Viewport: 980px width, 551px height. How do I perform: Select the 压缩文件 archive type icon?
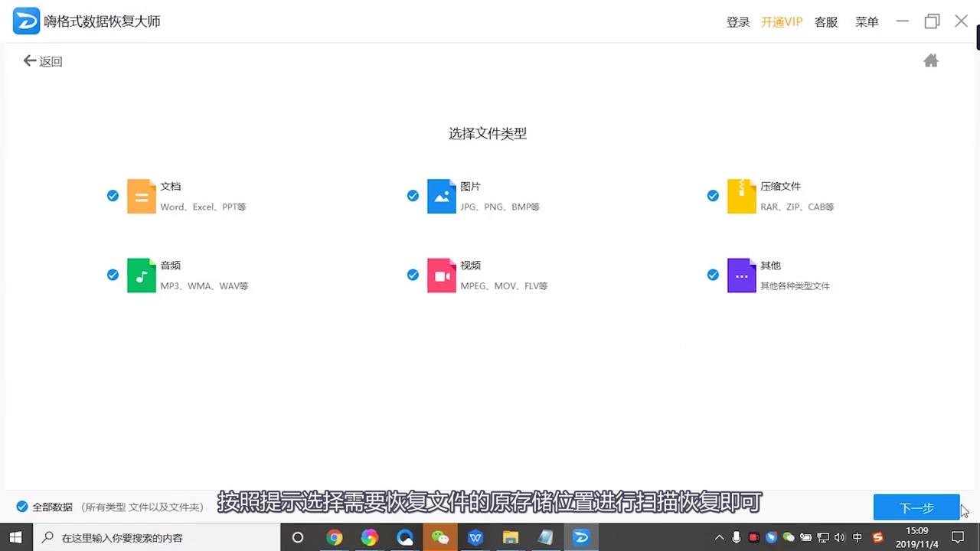tap(742, 196)
